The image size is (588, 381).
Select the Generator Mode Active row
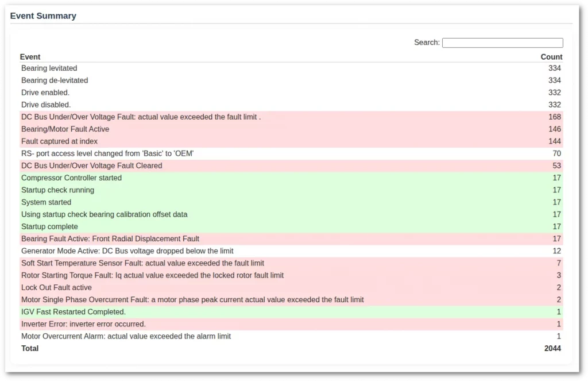(x=127, y=251)
